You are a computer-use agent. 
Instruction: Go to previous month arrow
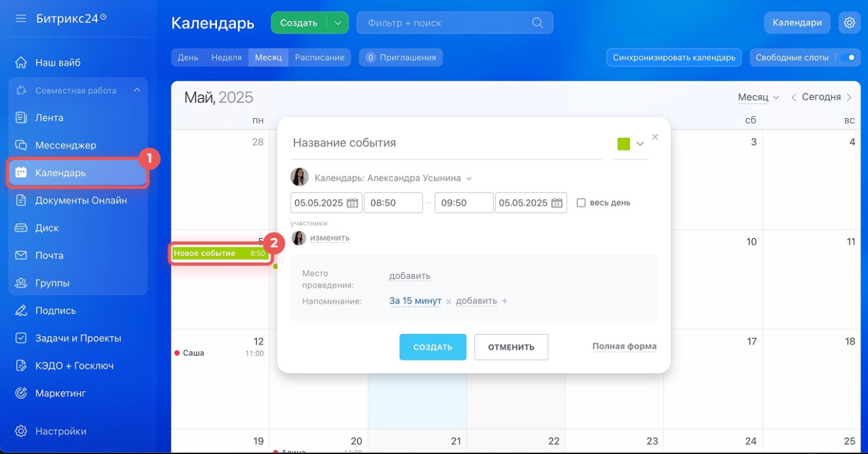(793, 98)
